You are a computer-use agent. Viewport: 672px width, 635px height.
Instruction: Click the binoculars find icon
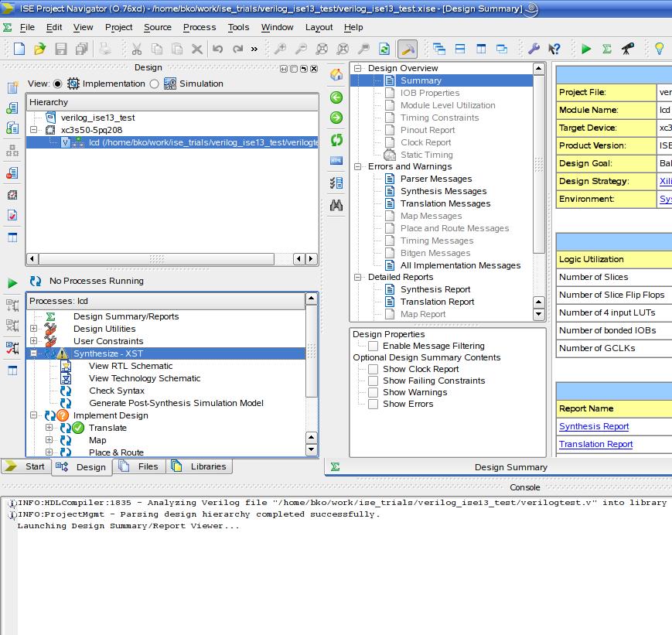pyautogui.click(x=336, y=206)
